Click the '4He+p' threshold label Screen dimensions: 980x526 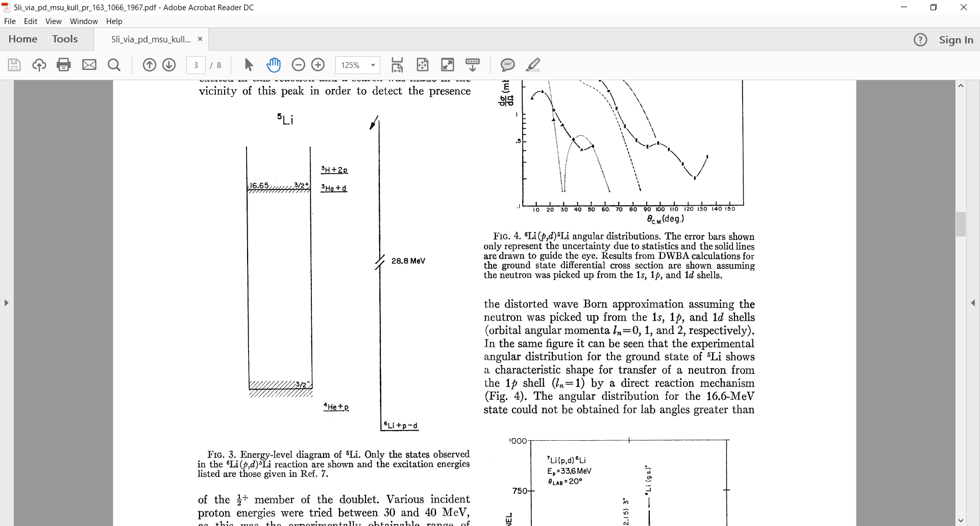pyautogui.click(x=336, y=407)
